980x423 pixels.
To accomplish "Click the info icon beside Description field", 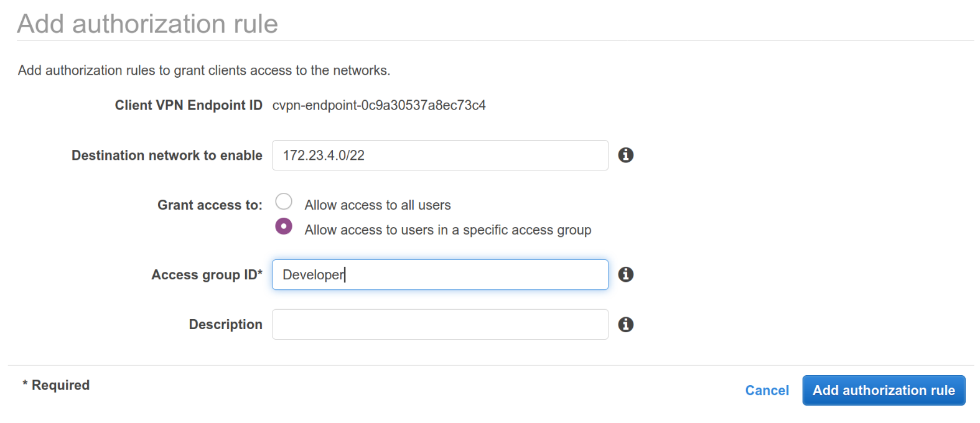I will point(625,324).
